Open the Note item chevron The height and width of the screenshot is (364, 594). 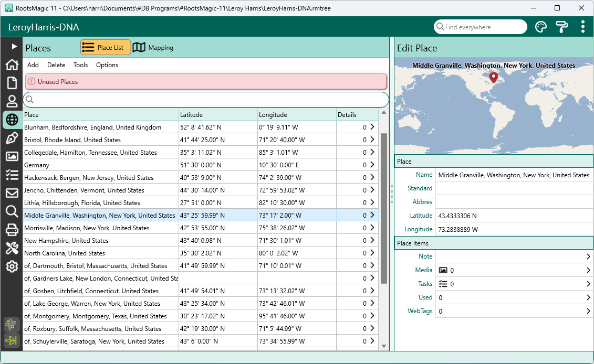coord(588,256)
